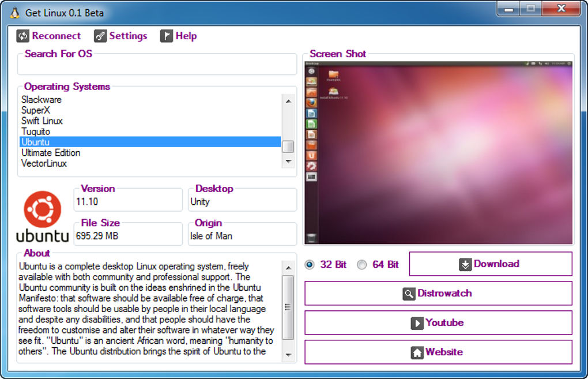Image resolution: width=588 pixels, height=379 pixels.
Task: Open the Distrowatch button
Action: point(438,293)
